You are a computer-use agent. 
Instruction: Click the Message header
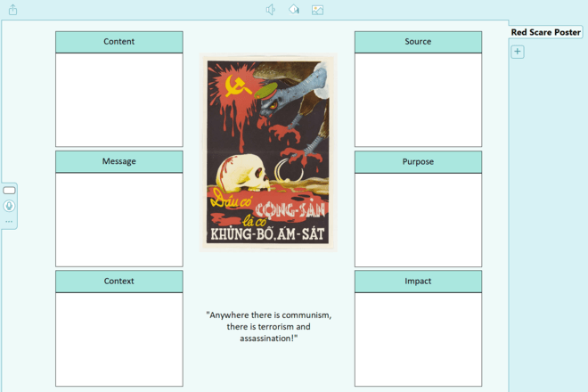click(x=119, y=161)
